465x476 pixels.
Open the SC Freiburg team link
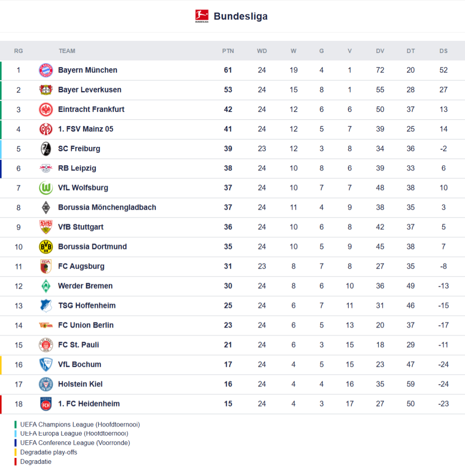(79, 149)
